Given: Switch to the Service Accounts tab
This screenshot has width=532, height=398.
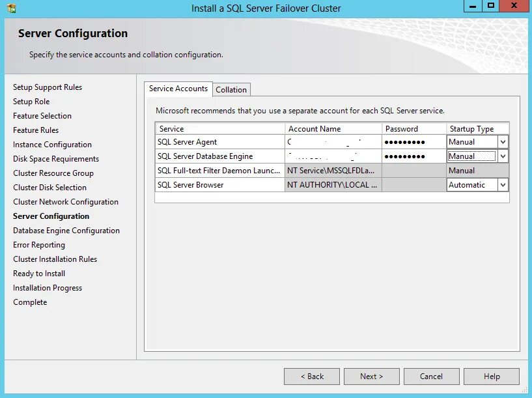Looking at the screenshot, I should tap(178, 89).
